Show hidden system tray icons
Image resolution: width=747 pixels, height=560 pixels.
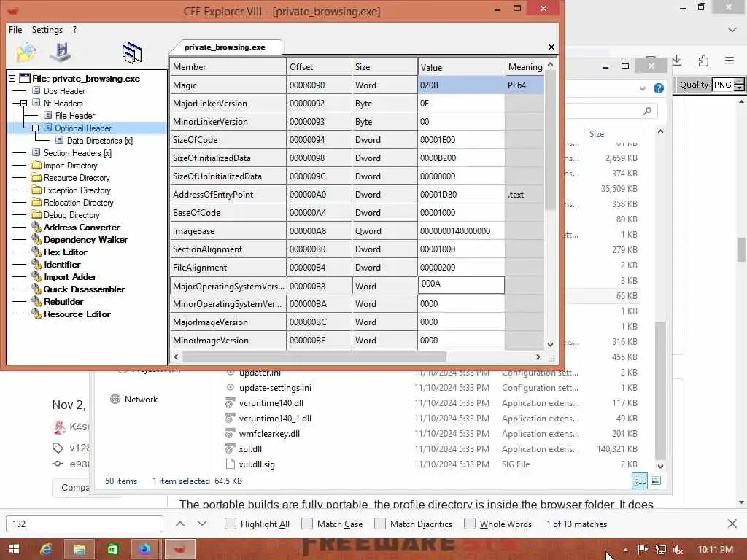pyautogui.click(x=625, y=550)
